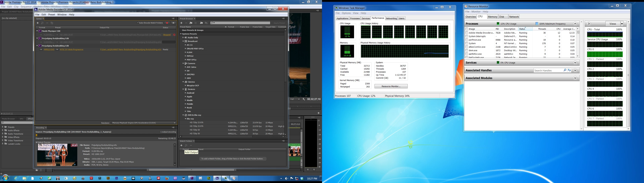Pause the queue encoding

173,23
